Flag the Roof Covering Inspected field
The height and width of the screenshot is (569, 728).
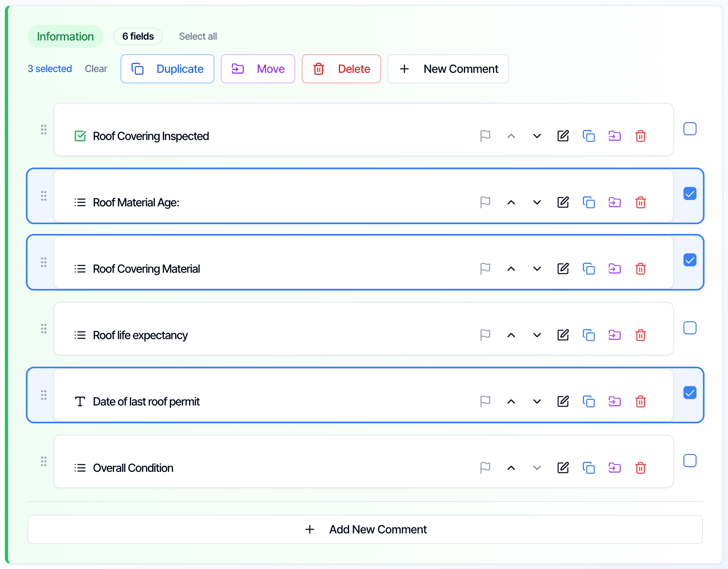pos(485,136)
